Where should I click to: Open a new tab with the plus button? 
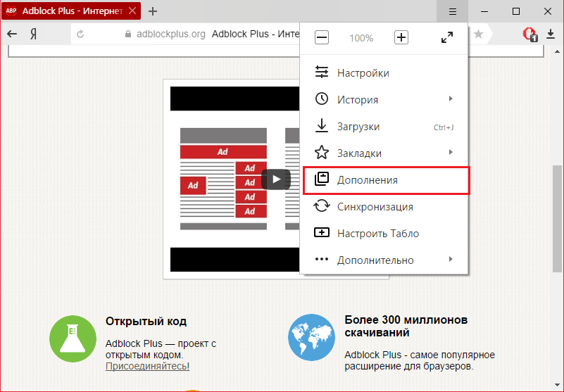(x=153, y=11)
